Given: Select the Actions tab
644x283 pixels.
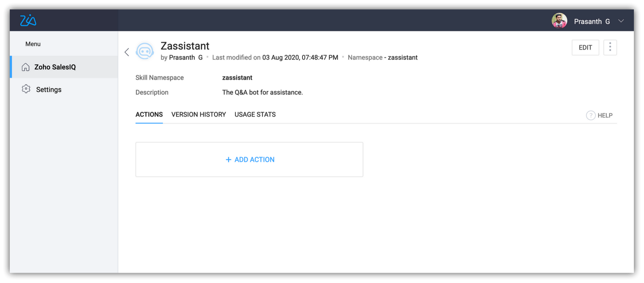Looking at the screenshot, I should point(149,115).
